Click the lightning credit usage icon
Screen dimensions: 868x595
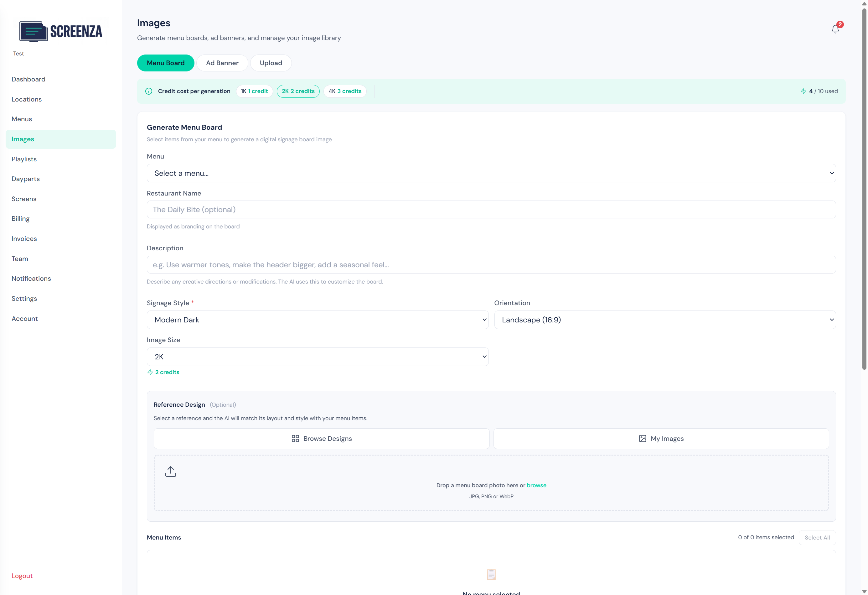pyautogui.click(x=804, y=91)
